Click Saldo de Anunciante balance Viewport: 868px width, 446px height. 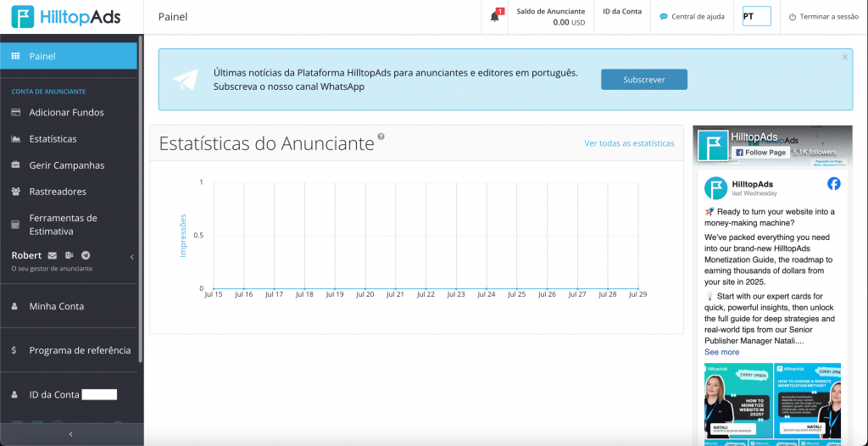(550, 17)
